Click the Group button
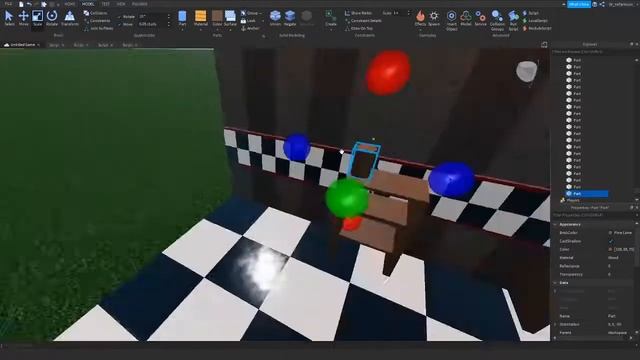640x360 pixels. pyautogui.click(x=250, y=13)
